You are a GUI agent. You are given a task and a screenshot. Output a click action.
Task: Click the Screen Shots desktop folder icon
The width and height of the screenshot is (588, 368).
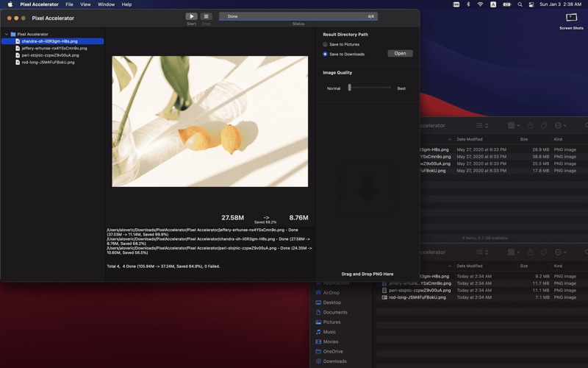[571, 18]
